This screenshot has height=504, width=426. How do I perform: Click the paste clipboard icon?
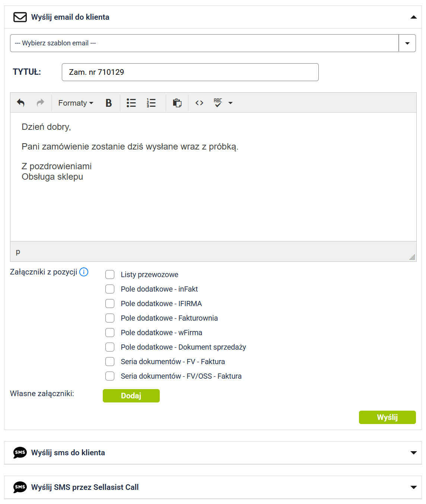[177, 103]
